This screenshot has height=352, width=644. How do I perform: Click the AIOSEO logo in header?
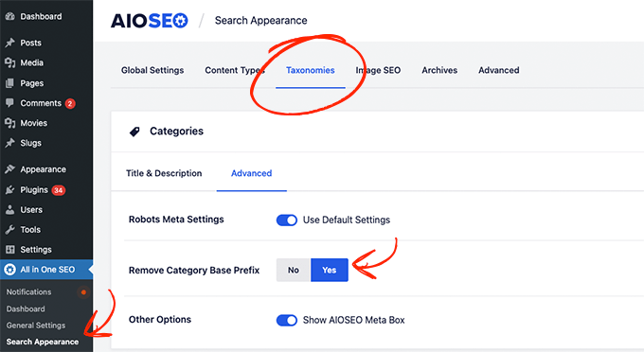point(149,21)
